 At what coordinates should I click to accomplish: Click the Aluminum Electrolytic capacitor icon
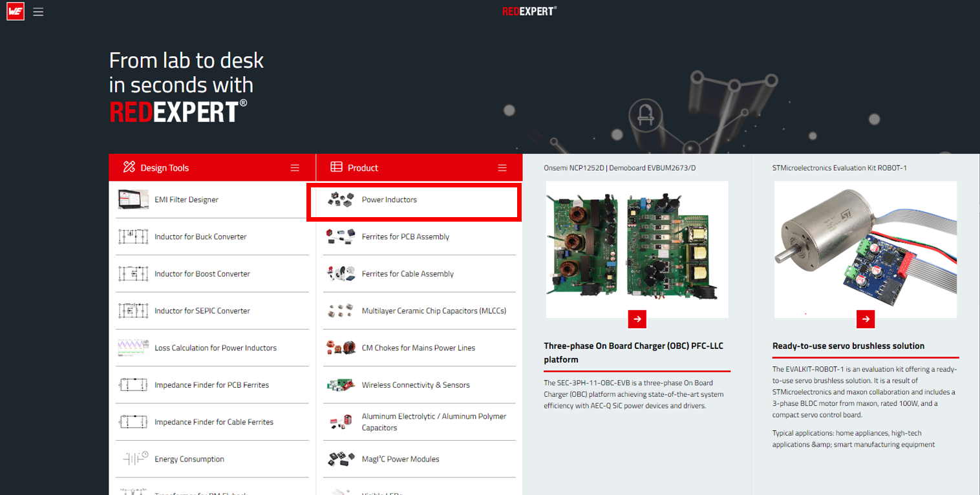tap(341, 422)
